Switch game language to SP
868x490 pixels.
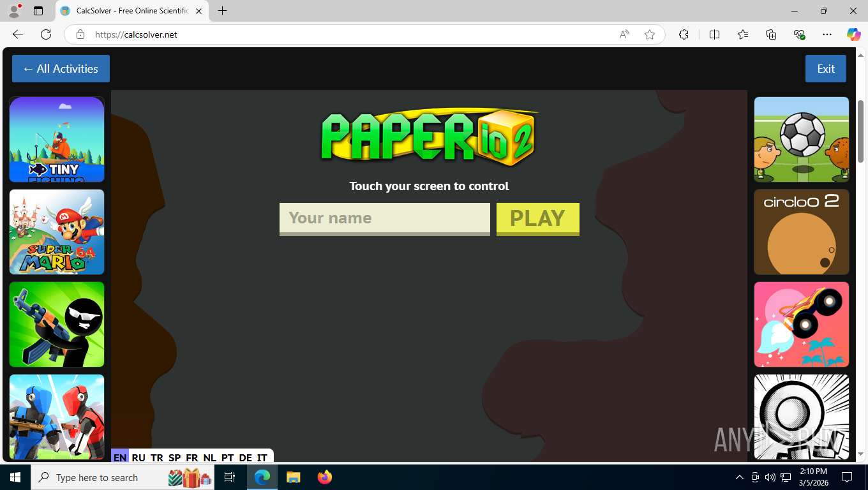coord(174,457)
